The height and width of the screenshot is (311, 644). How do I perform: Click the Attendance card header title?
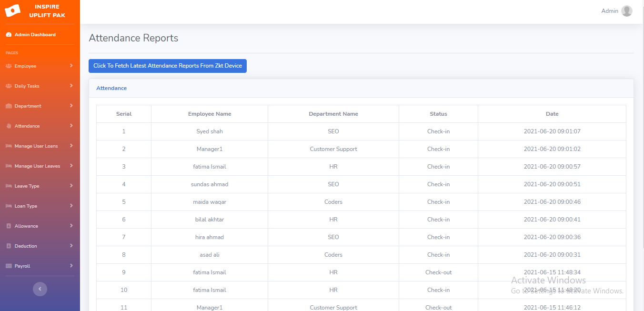pos(111,88)
